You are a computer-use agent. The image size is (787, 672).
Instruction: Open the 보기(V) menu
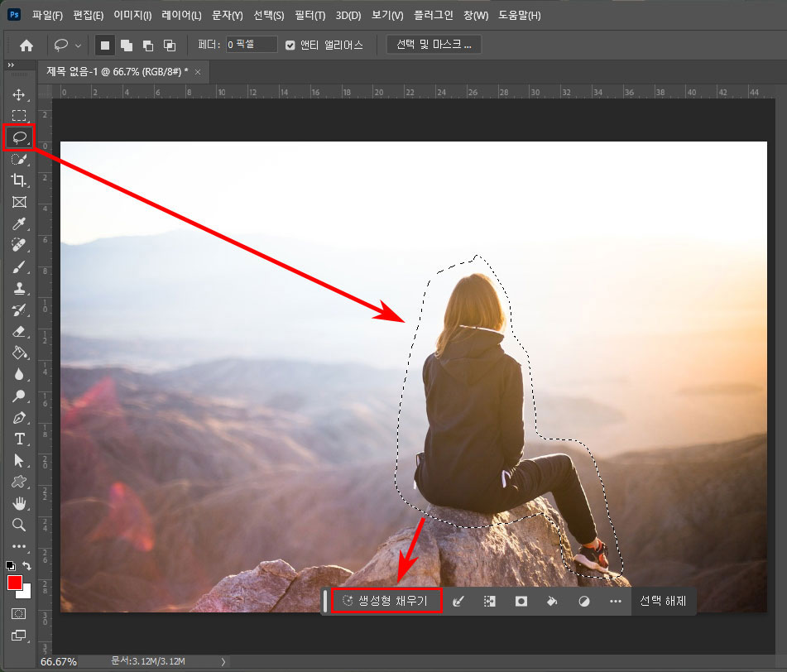click(x=387, y=16)
